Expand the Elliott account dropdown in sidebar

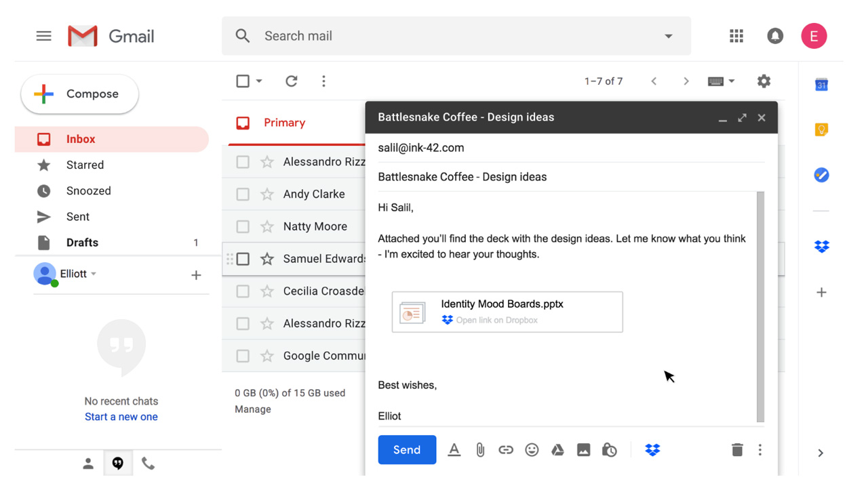click(94, 274)
